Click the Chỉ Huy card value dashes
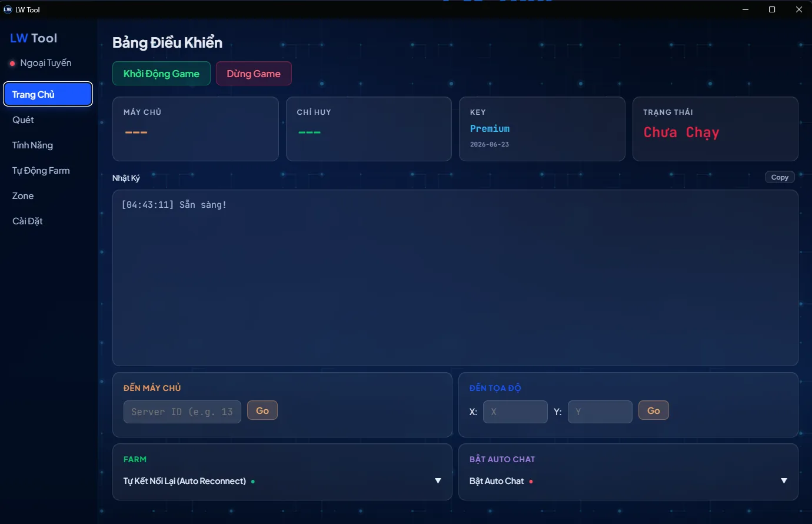Viewport: 812px width, 524px height. [310, 132]
